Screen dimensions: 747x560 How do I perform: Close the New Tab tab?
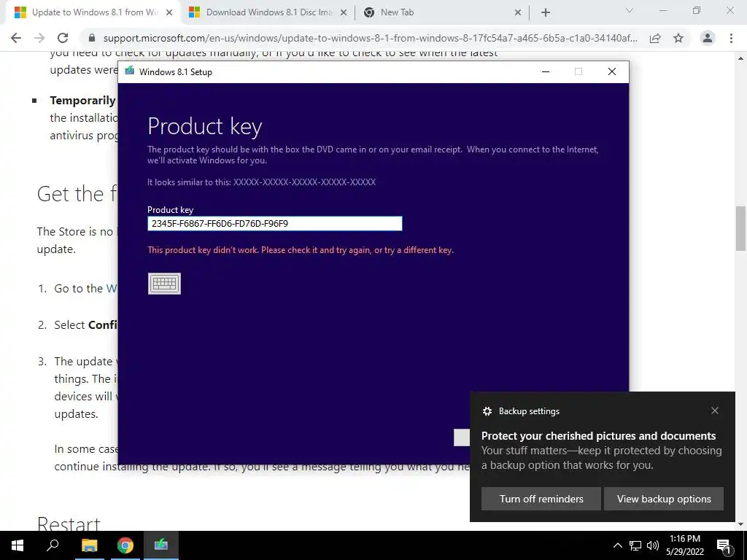coord(518,13)
